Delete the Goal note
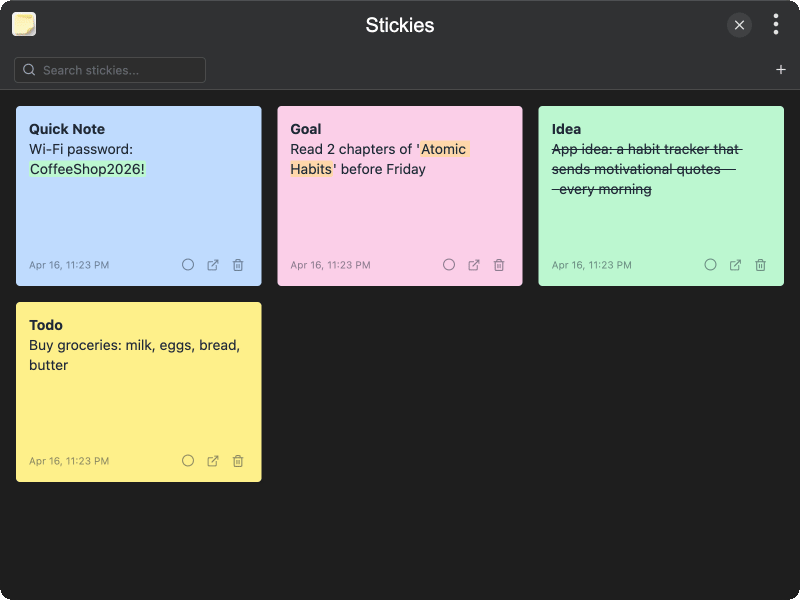The image size is (800, 600). 498,265
